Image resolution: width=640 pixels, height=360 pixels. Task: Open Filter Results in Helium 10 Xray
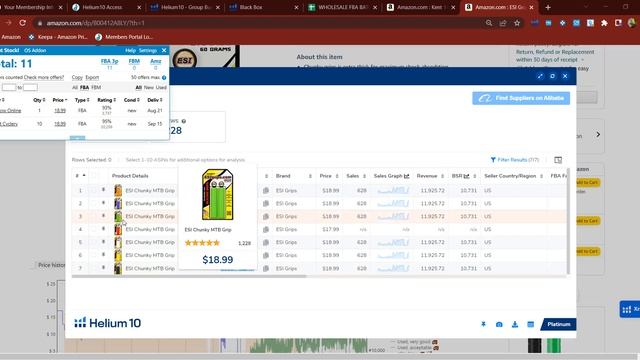coord(514,160)
